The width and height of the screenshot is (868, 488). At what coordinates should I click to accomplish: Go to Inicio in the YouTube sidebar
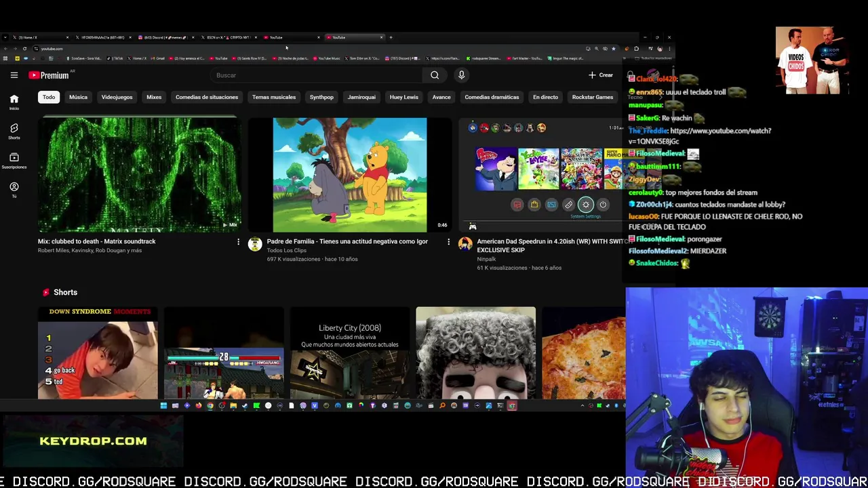14,102
